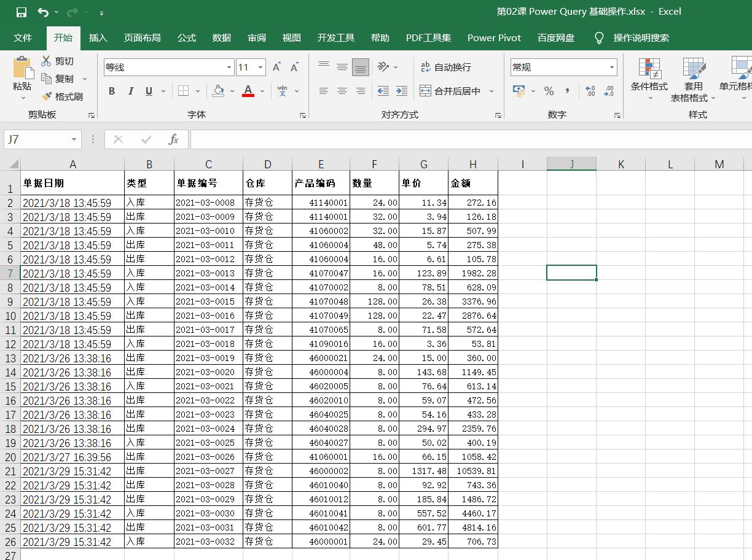Click the Decrease Decimal icon
This screenshot has width=752, height=560.
point(609,91)
